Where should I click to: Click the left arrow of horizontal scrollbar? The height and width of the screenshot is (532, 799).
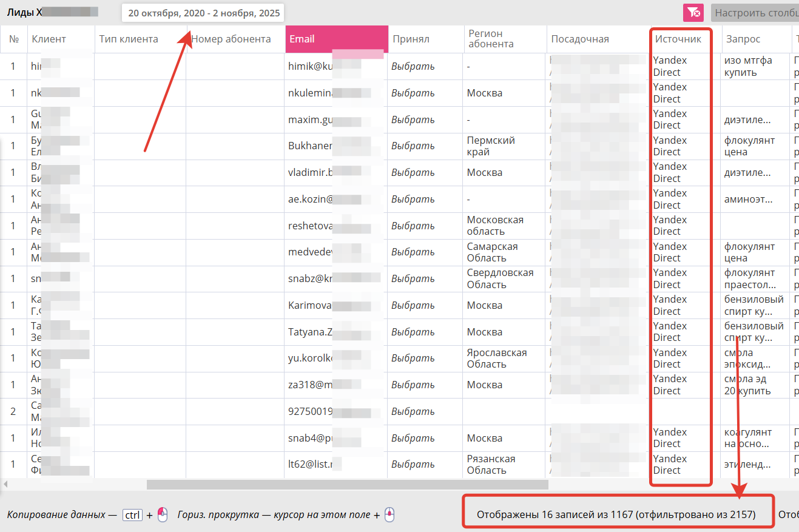click(5, 485)
